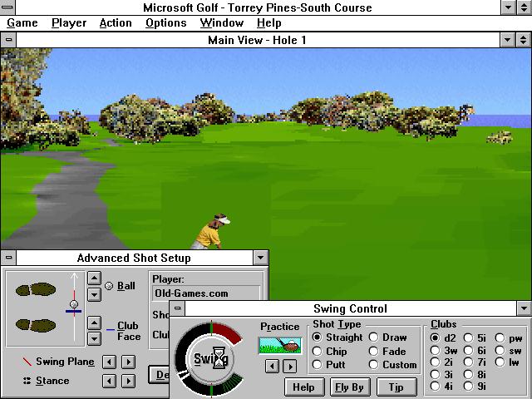Select the Putt shot type

pyautogui.click(x=328, y=365)
